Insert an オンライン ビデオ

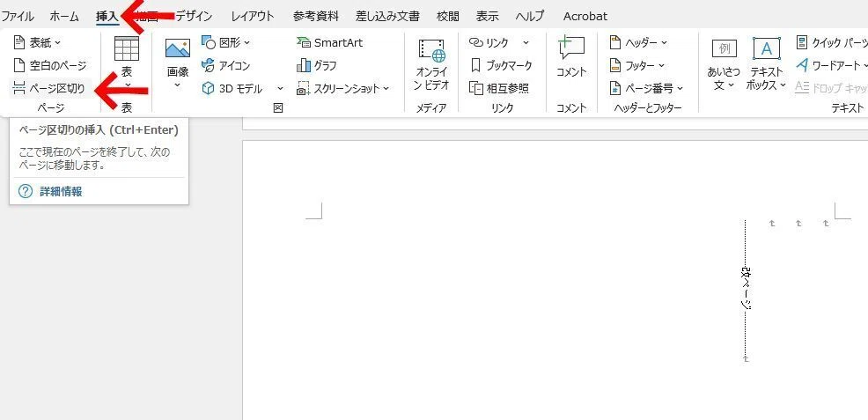point(431,65)
